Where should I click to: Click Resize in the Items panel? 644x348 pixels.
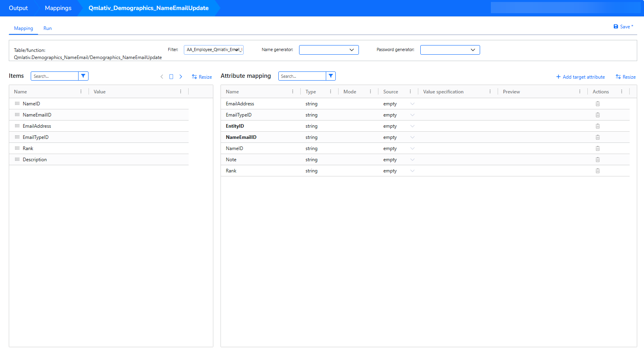(202, 77)
